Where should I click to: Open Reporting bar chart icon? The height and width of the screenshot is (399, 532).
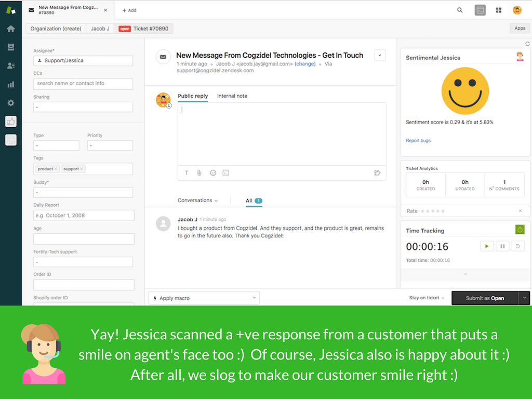10,84
